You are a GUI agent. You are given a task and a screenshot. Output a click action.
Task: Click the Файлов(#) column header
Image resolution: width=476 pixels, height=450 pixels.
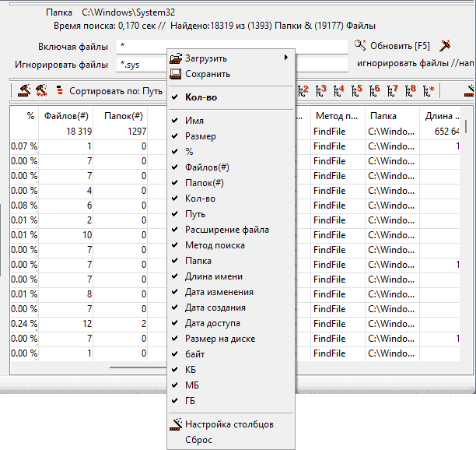pos(67,116)
